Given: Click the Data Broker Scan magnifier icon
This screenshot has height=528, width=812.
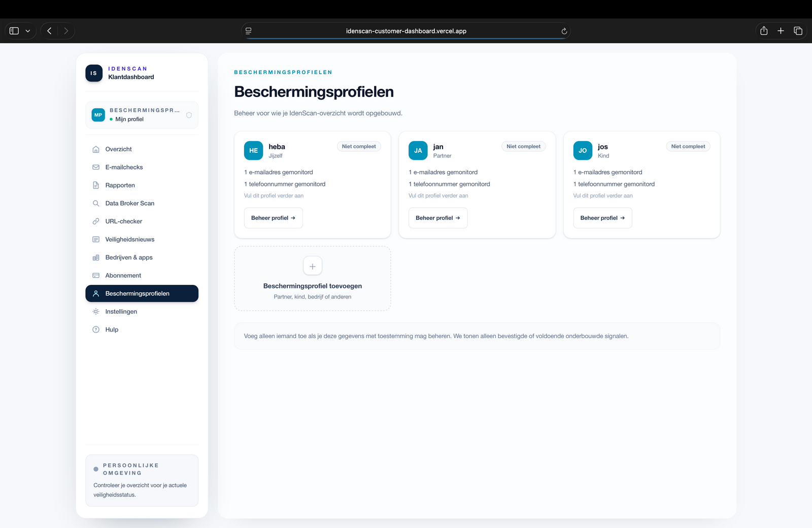Looking at the screenshot, I should pos(96,203).
